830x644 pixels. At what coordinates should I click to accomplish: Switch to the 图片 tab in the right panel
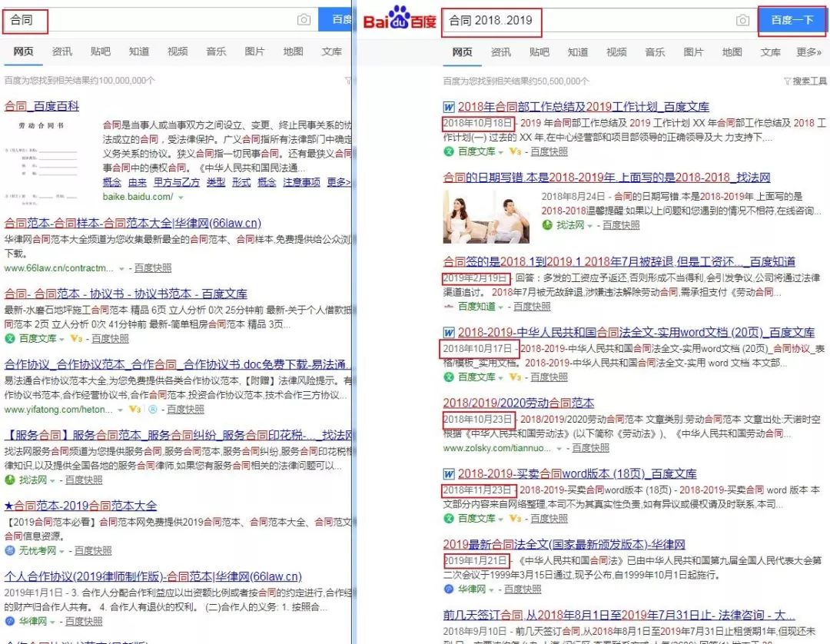693,51
